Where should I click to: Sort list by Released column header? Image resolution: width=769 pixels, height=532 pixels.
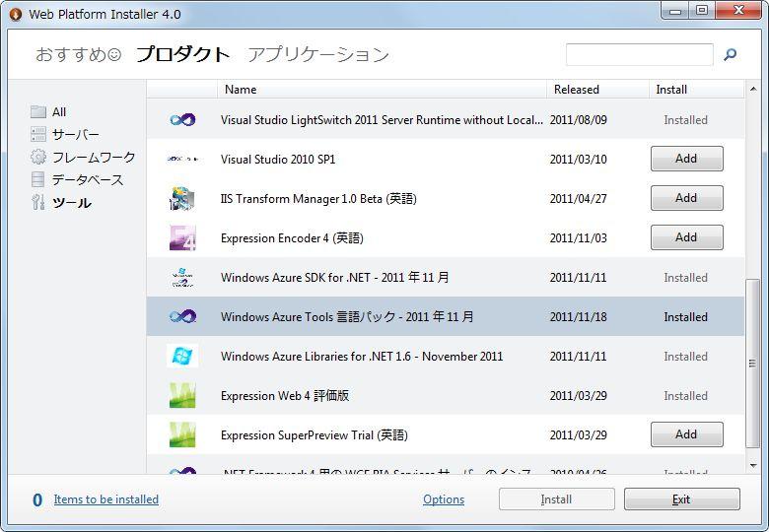coord(577,90)
